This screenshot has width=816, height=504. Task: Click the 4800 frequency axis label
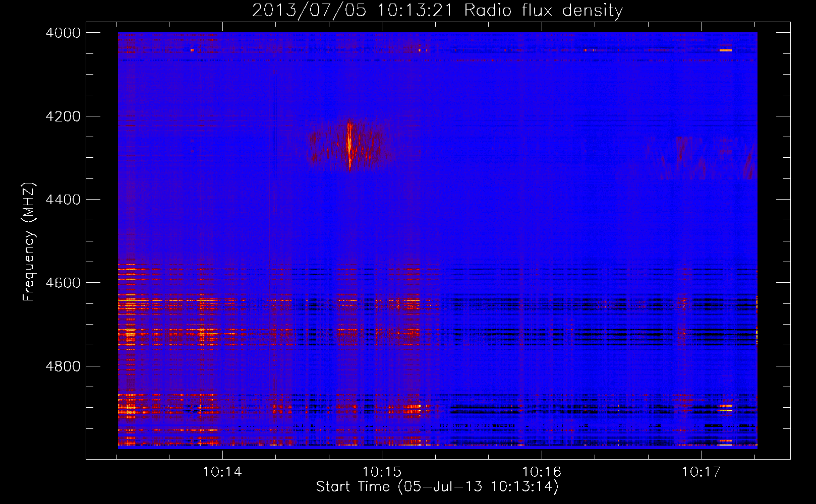(x=63, y=366)
